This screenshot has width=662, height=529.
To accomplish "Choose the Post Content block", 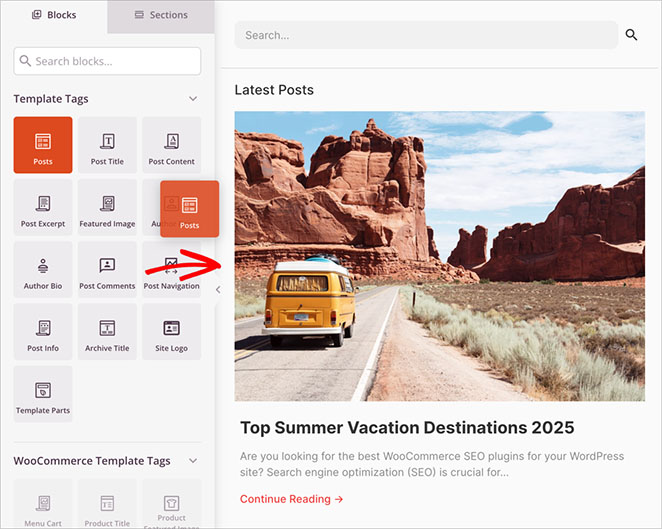I will (171, 146).
